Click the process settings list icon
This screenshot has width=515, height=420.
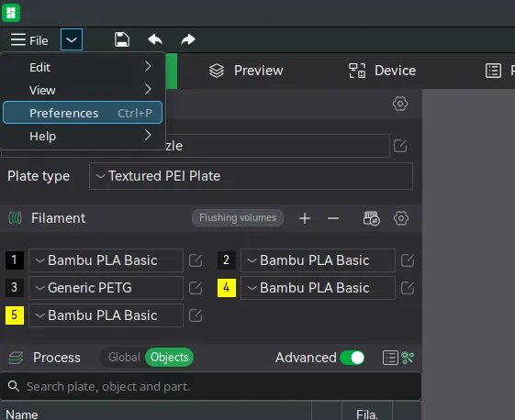point(390,358)
